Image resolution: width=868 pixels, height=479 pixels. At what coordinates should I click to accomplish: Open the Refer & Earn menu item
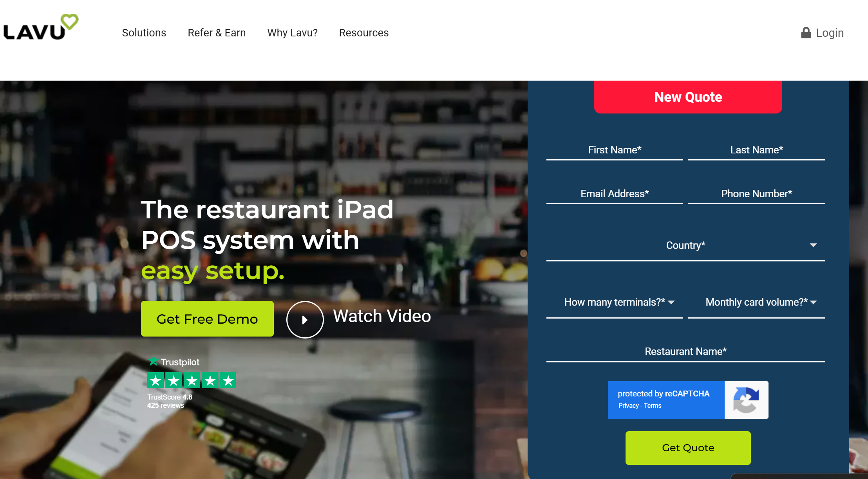217,33
